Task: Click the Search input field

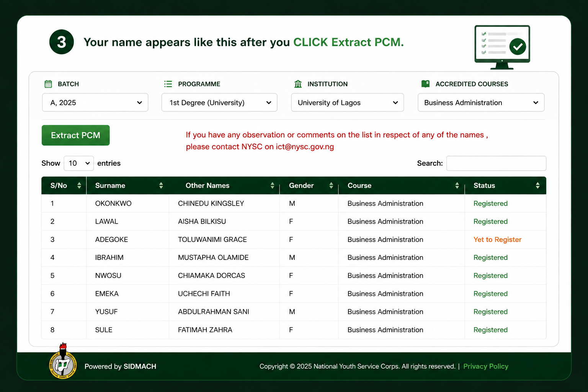Action: coord(496,163)
